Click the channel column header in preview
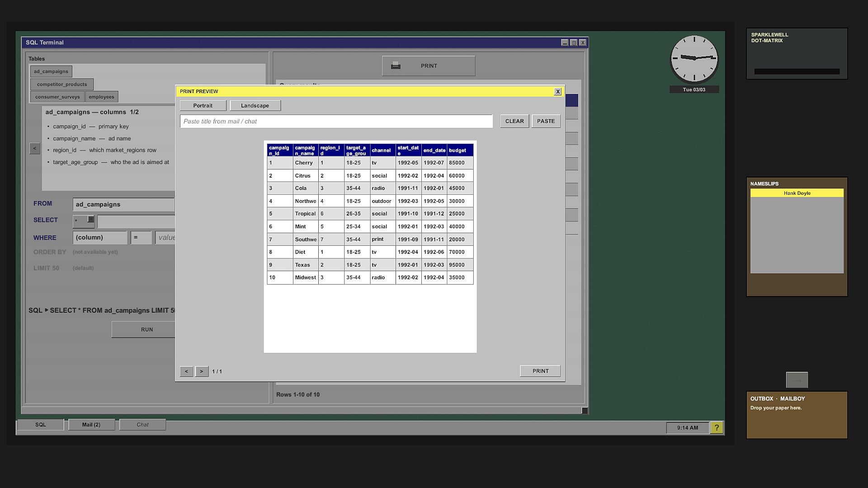868x488 pixels. click(382, 150)
